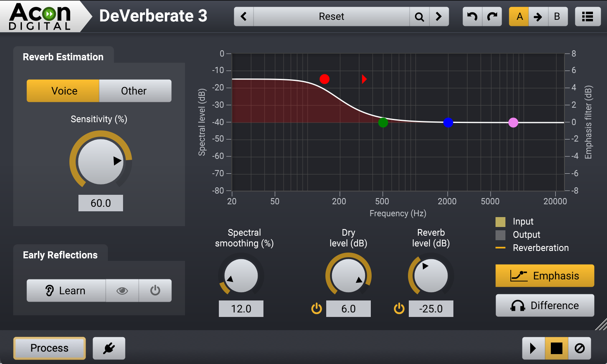Image resolution: width=607 pixels, height=364 pixels.
Task: Click the "Frequency (Hz)" axis label
Action: click(x=398, y=213)
